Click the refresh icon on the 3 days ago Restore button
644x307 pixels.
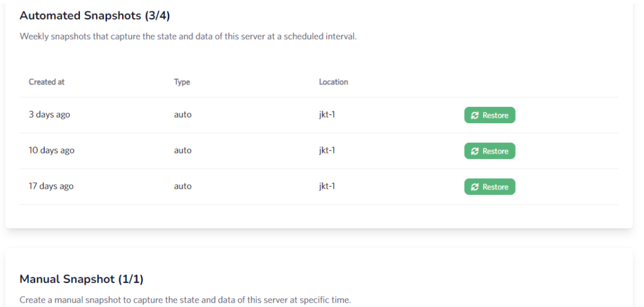tap(475, 116)
